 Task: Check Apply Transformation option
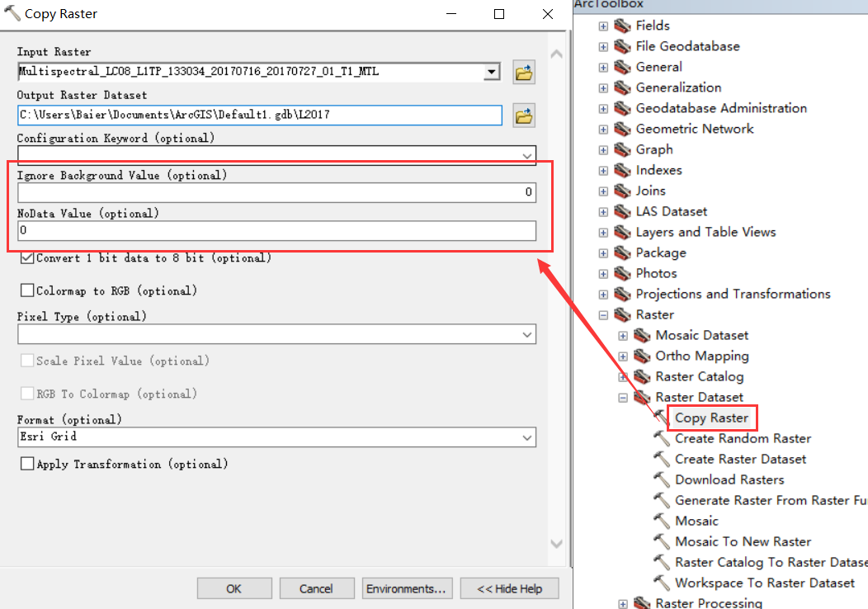click(x=27, y=464)
